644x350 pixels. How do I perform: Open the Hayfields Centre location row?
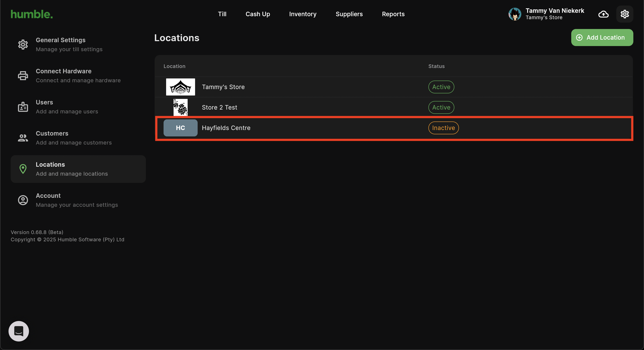pos(394,128)
